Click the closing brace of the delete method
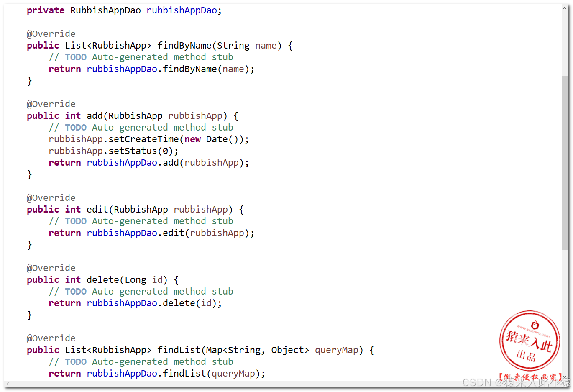This screenshot has height=392, width=573. tap(29, 315)
